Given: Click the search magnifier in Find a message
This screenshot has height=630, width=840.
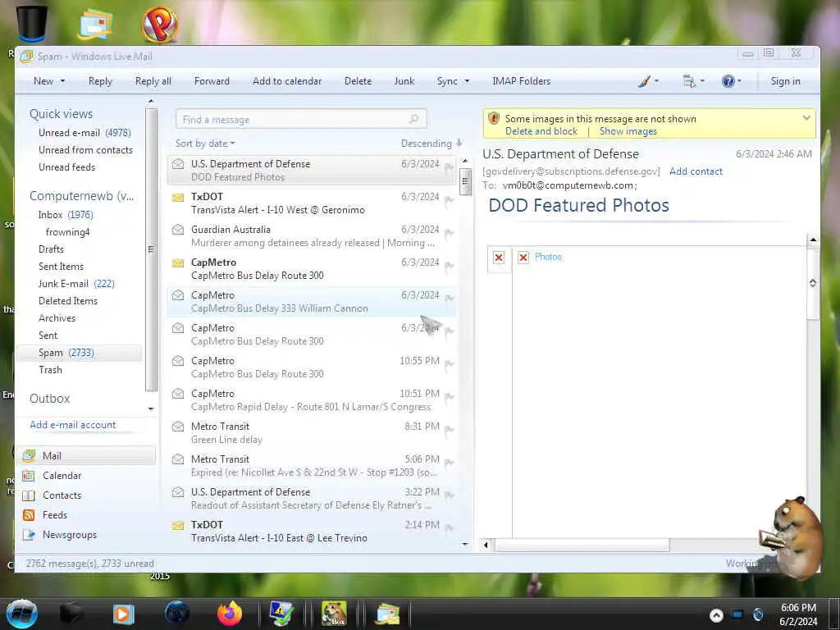Looking at the screenshot, I should click(x=413, y=119).
